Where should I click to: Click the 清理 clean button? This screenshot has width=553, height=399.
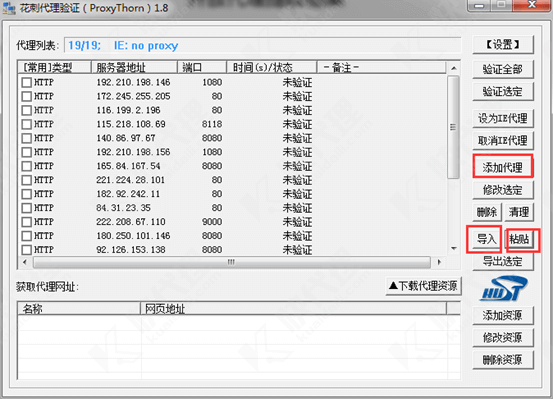519,212
